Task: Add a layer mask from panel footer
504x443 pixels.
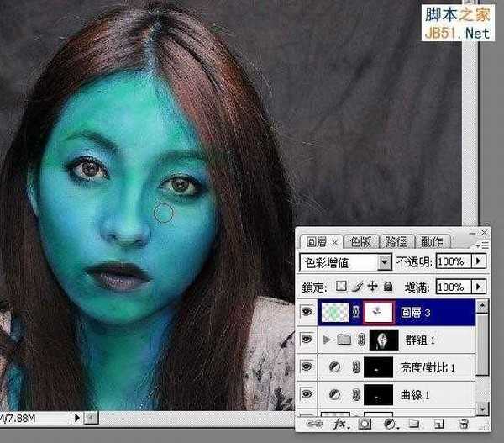Action: point(365,426)
